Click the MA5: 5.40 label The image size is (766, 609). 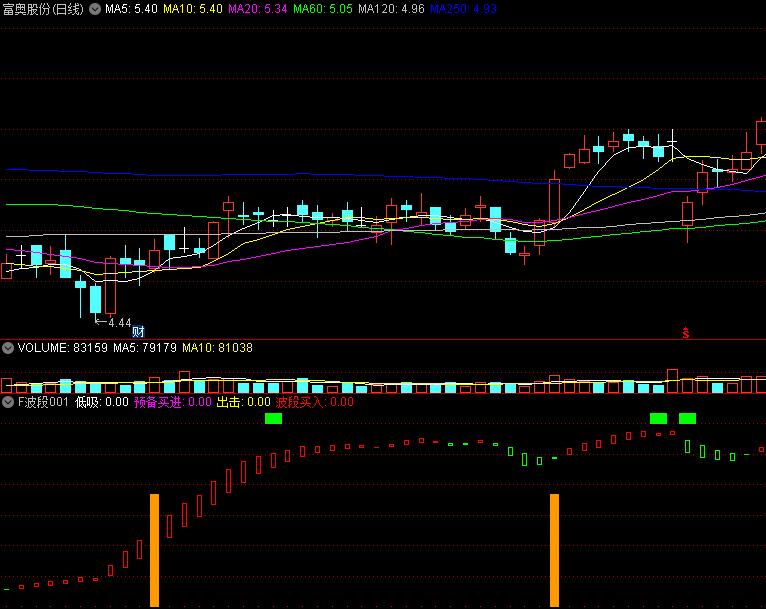(131, 9)
